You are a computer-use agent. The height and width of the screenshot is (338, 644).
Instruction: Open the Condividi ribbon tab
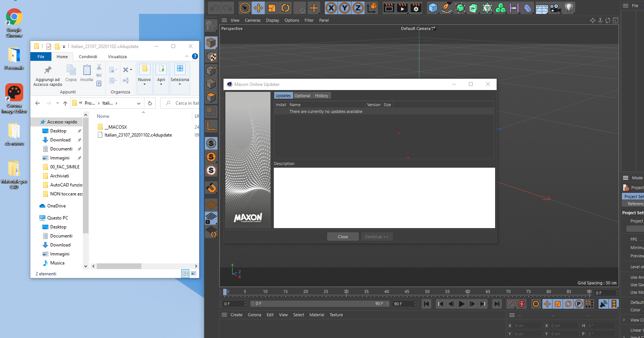[88, 57]
